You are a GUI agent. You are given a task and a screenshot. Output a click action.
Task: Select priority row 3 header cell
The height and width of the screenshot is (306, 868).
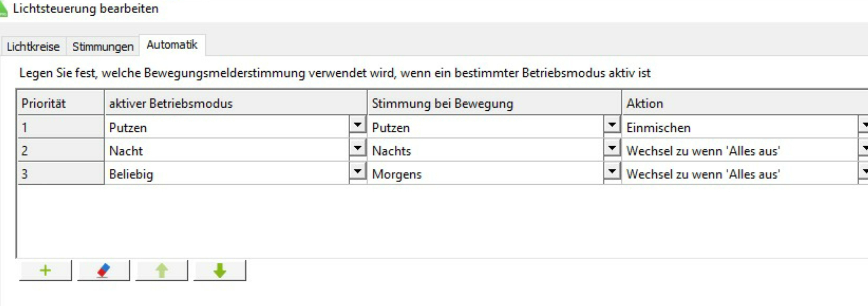[61, 174]
